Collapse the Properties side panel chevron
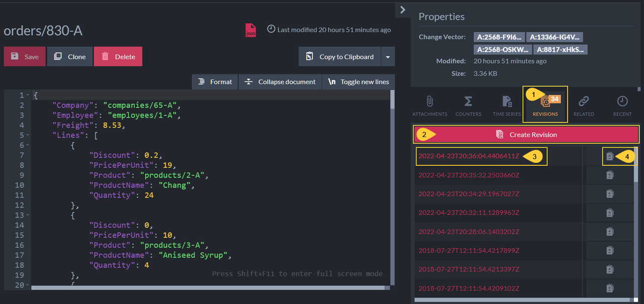Viewport: 644px width, 304px height. coord(403,10)
